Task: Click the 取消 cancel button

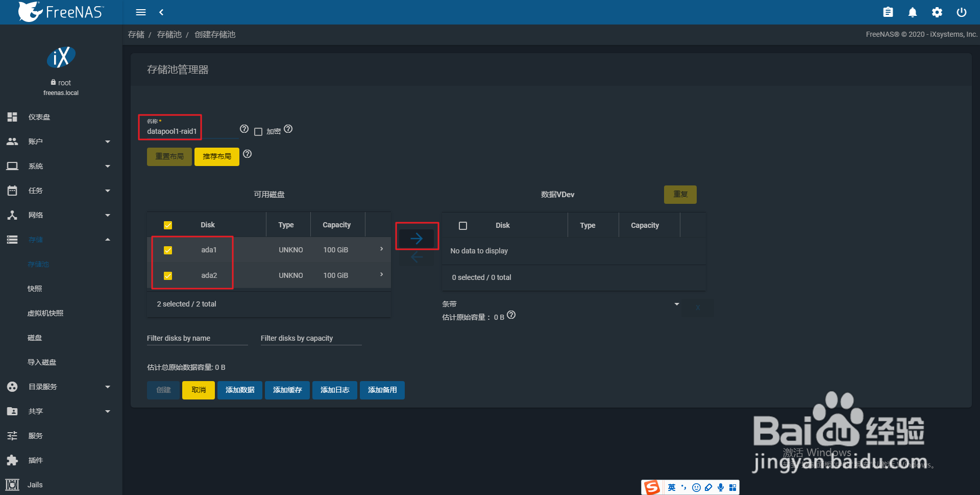Action: tap(199, 390)
